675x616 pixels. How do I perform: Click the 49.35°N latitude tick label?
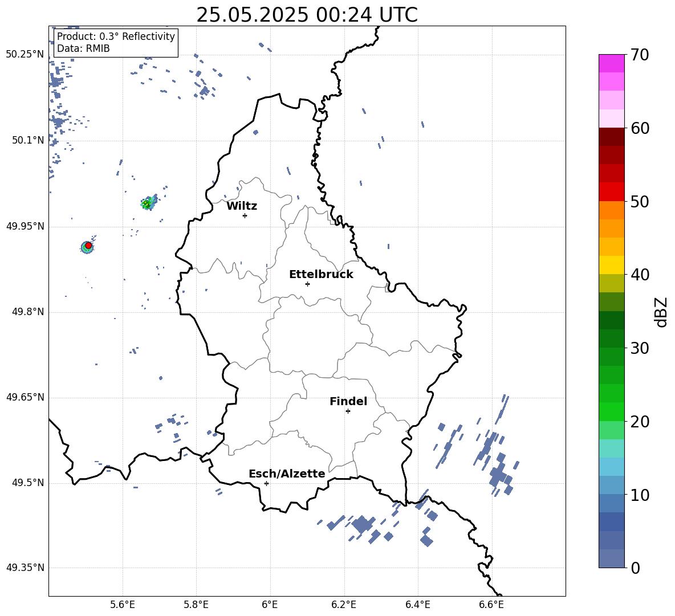[25, 568]
